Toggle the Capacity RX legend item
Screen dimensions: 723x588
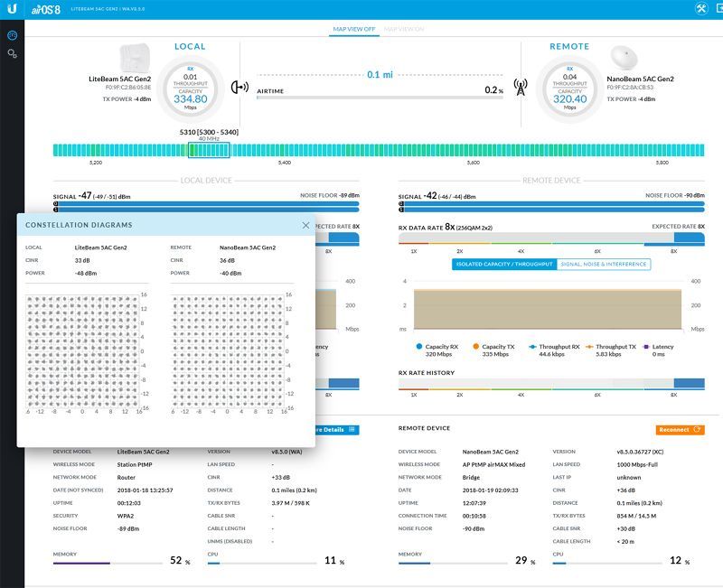(437, 350)
